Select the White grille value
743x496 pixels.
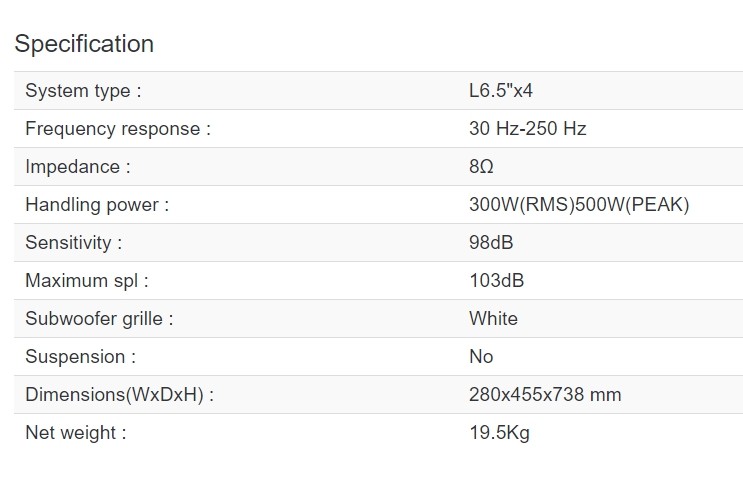click(x=493, y=319)
